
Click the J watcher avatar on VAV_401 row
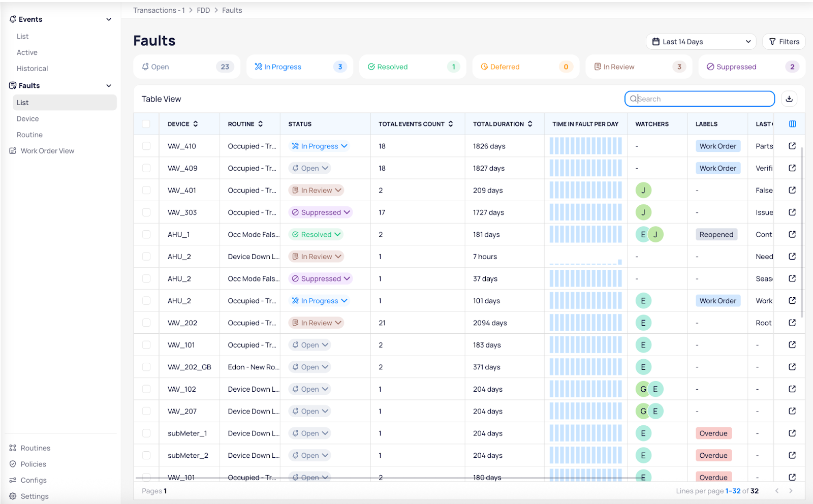tap(643, 191)
